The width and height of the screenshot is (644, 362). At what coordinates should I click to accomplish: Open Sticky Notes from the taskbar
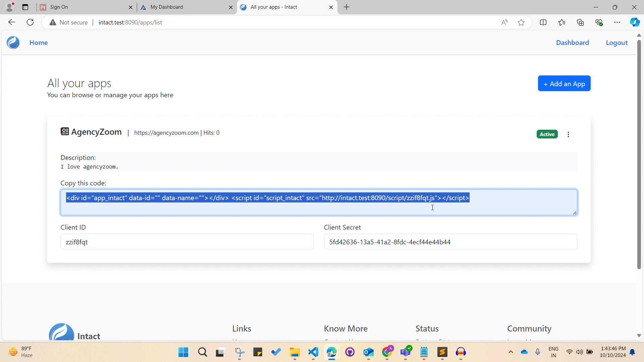tap(258, 352)
